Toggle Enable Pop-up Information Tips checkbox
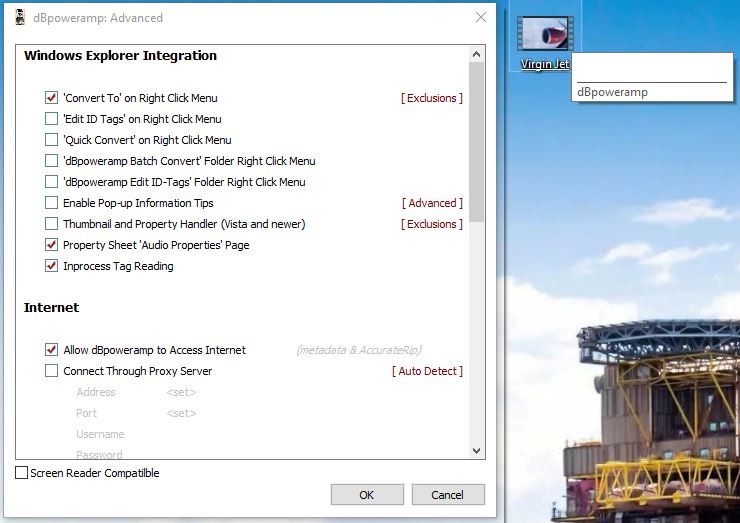The height and width of the screenshot is (523, 740). coord(52,203)
